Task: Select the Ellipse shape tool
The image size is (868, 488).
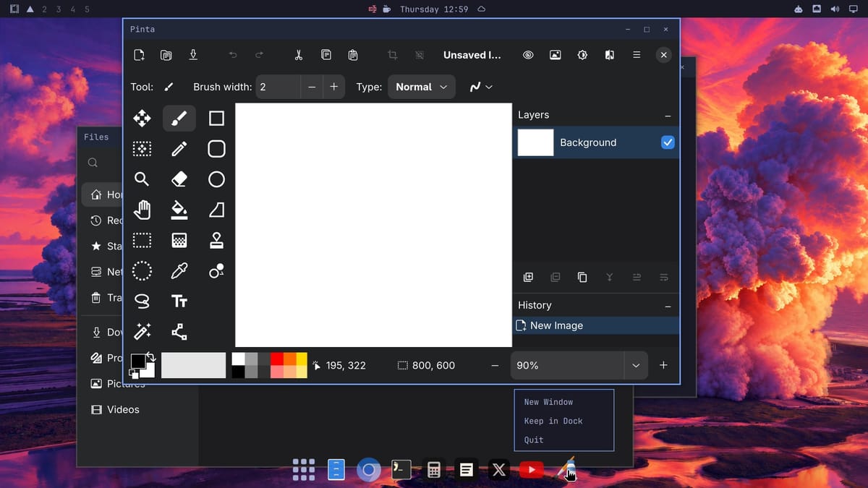Action: click(216, 179)
